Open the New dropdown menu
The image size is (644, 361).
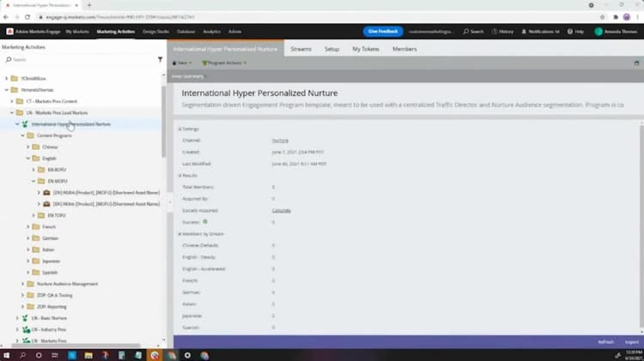pos(182,63)
